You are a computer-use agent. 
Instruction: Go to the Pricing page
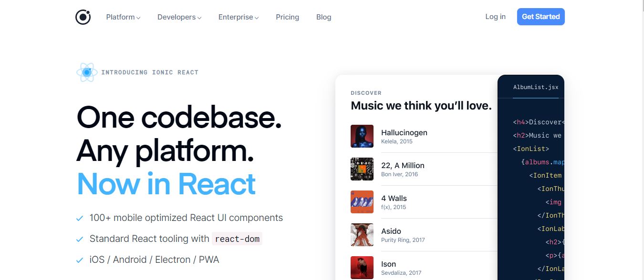(287, 17)
